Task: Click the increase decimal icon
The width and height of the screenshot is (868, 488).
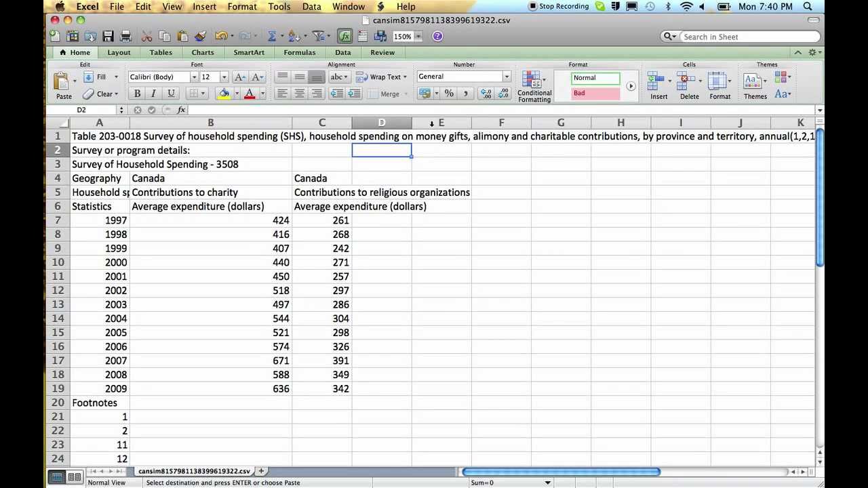Action: (x=486, y=94)
